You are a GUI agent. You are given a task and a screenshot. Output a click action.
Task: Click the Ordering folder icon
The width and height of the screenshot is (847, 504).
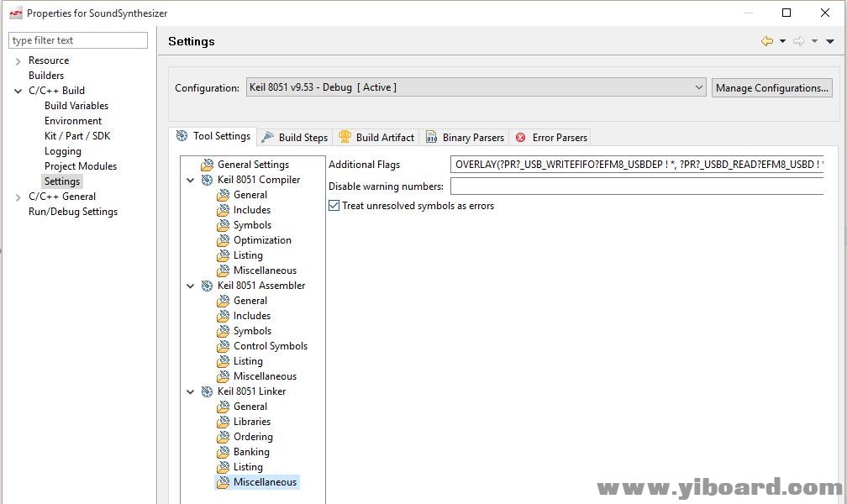pos(224,437)
